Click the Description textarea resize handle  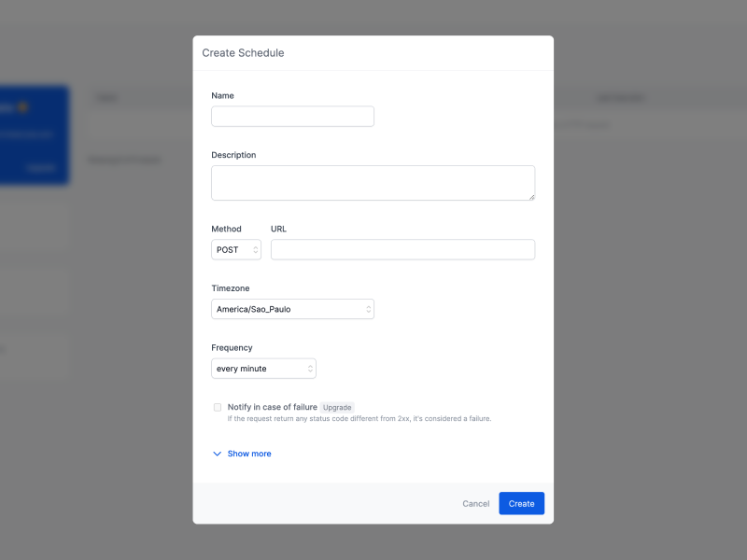pyautogui.click(x=531, y=196)
